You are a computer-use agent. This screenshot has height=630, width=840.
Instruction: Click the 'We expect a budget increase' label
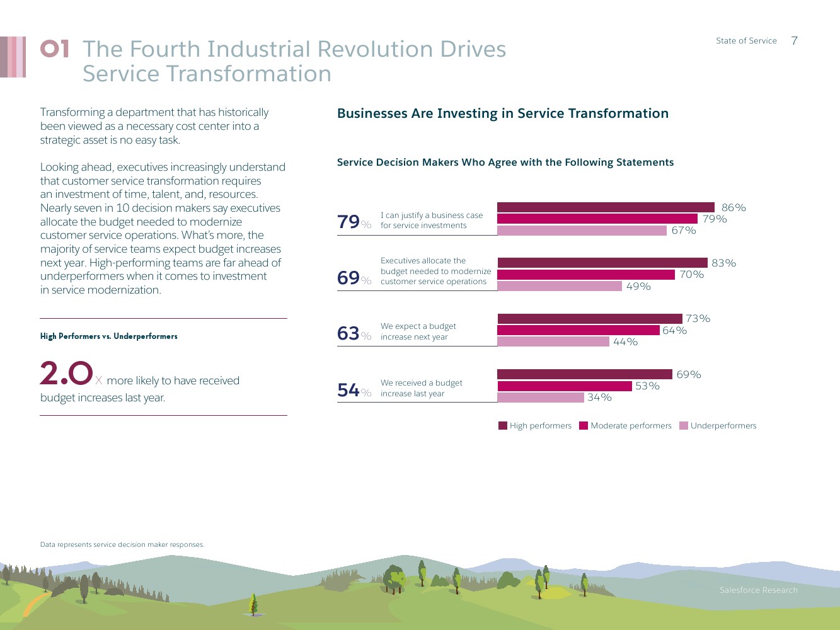coord(418,331)
